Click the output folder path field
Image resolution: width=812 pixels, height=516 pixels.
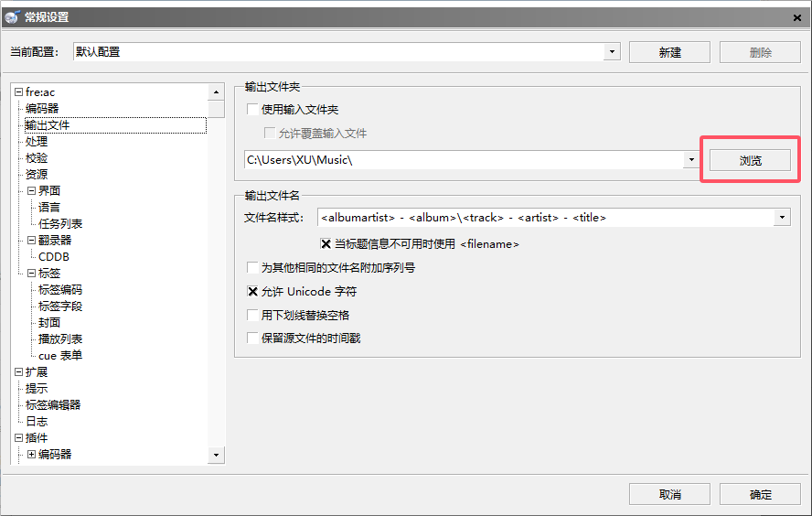pyautogui.click(x=464, y=159)
